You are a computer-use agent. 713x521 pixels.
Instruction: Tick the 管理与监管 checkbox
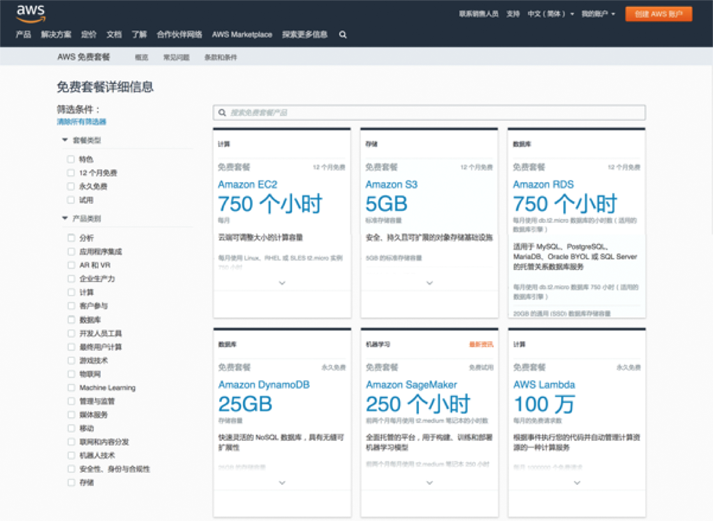71,401
